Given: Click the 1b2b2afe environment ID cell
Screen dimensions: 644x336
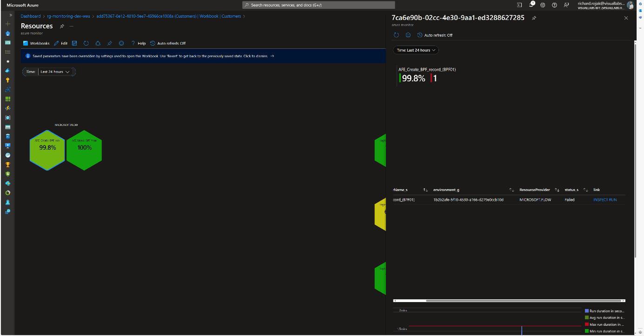Looking at the screenshot, I should 468,200.
